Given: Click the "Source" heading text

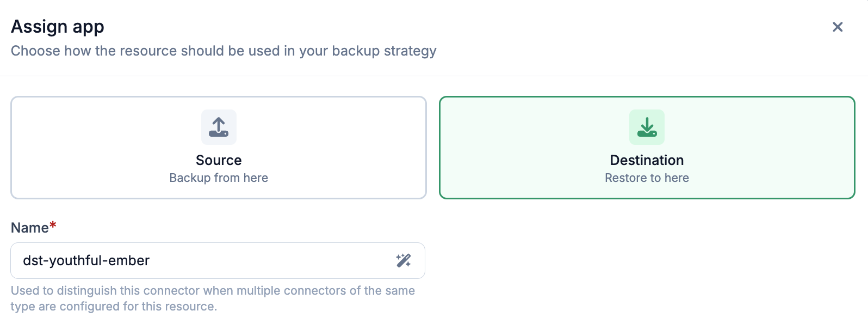Looking at the screenshot, I should tap(219, 160).
